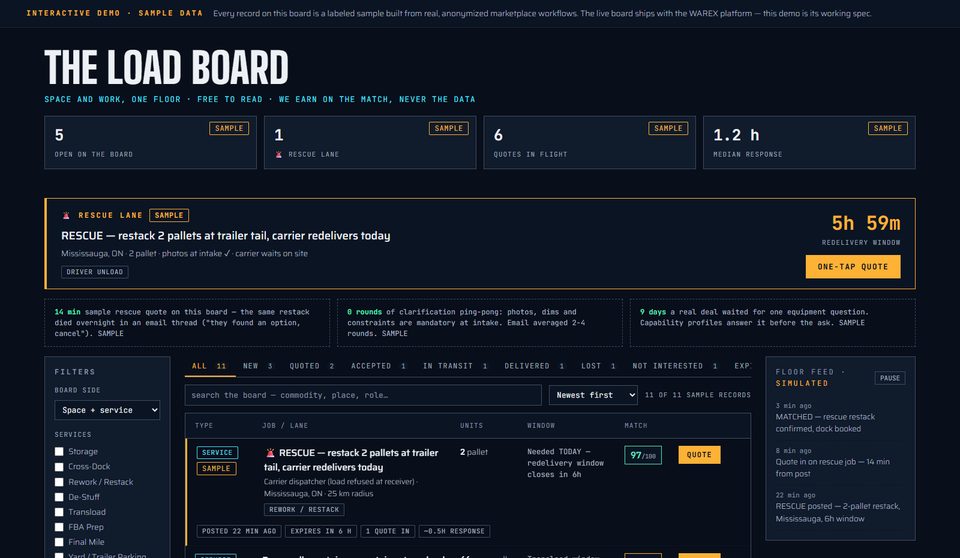Screen dimensions: 960x558
Task: Click the ONE-TAP QUOTE button
Action: tap(853, 267)
